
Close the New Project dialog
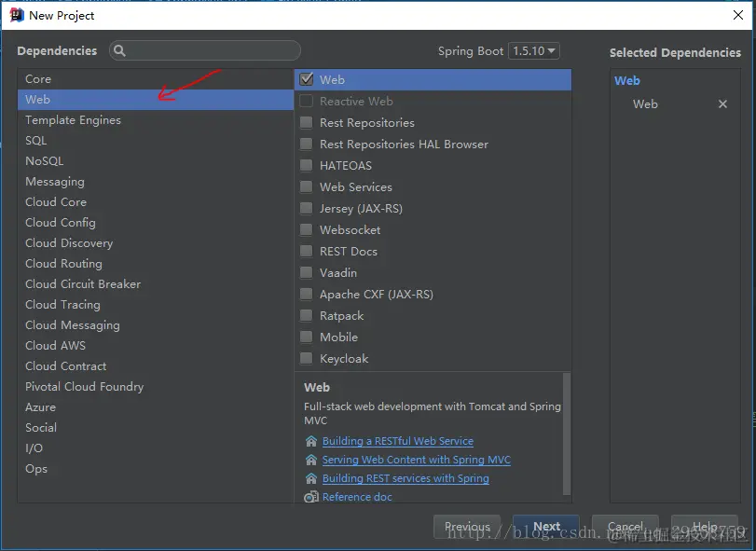click(737, 15)
